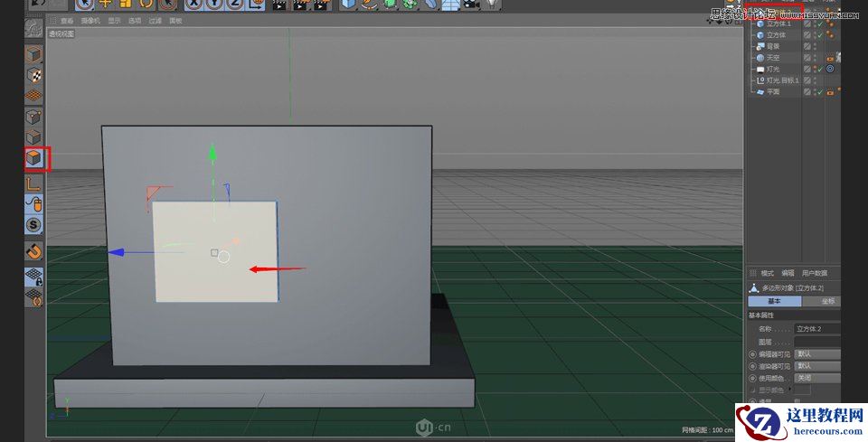Open the green array modeling icon
This screenshot has height=442, width=868.
click(x=410, y=5)
